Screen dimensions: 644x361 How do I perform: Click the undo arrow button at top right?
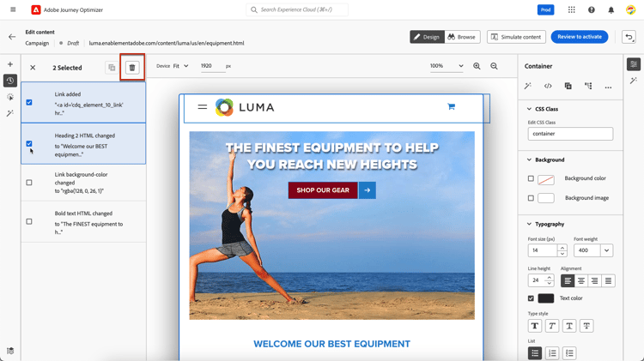[629, 37]
